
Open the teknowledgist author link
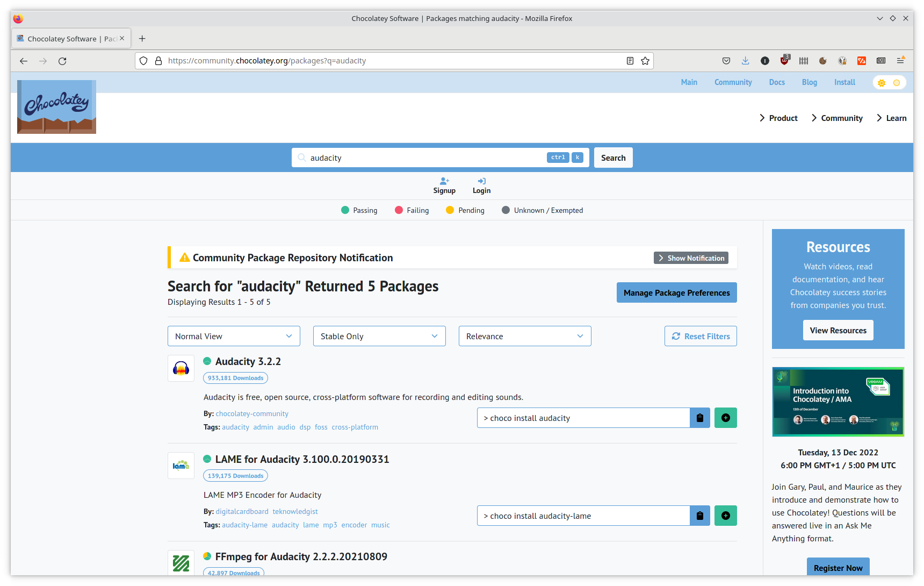coord(295,511)
